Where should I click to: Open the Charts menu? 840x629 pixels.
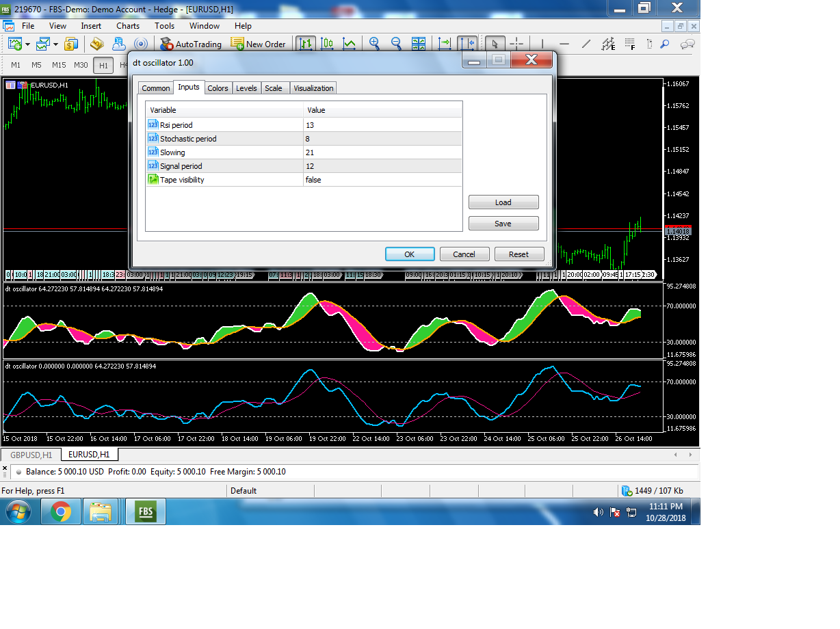127,26
